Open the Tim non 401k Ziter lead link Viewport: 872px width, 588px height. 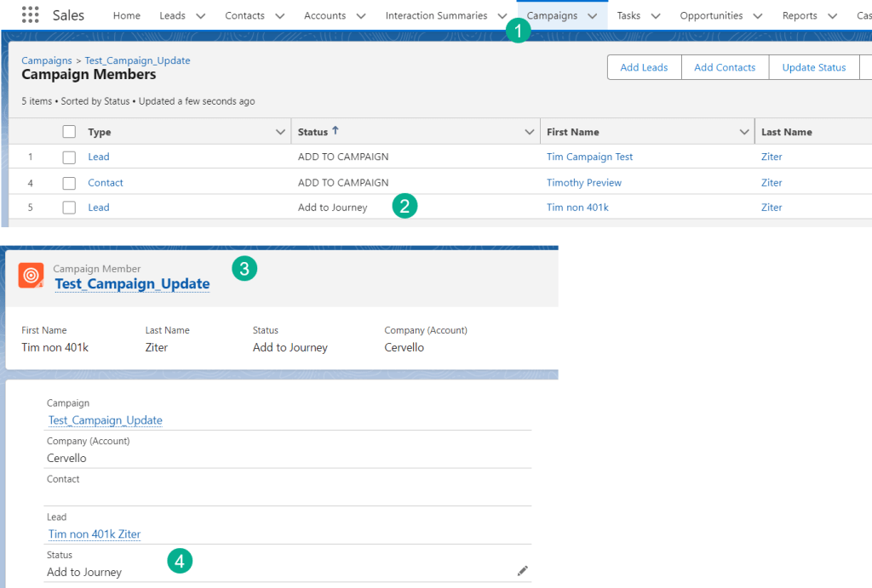click(95, 534)
